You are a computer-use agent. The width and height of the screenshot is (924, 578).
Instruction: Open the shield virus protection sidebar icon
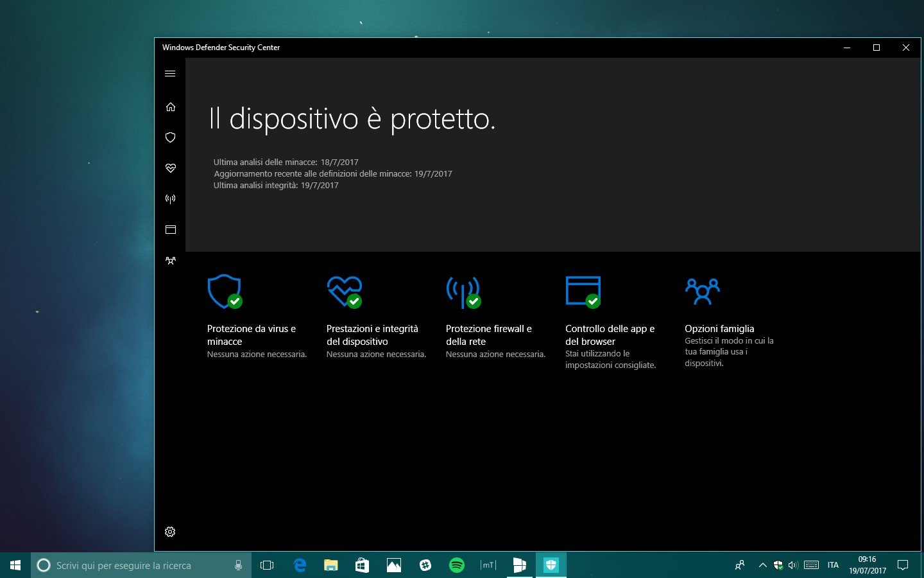170,137
